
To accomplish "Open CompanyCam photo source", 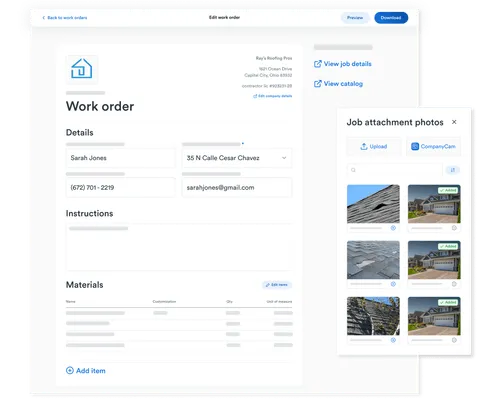I will point(433,146).
